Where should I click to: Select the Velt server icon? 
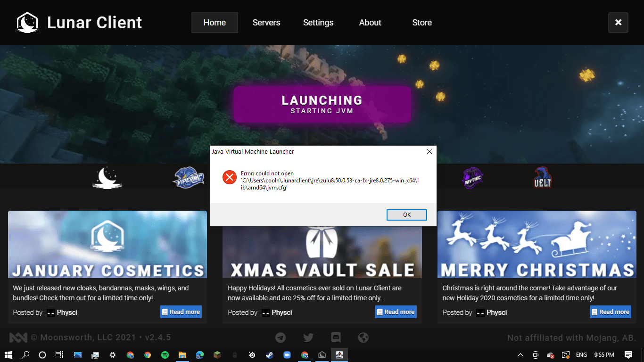[543, 178]
